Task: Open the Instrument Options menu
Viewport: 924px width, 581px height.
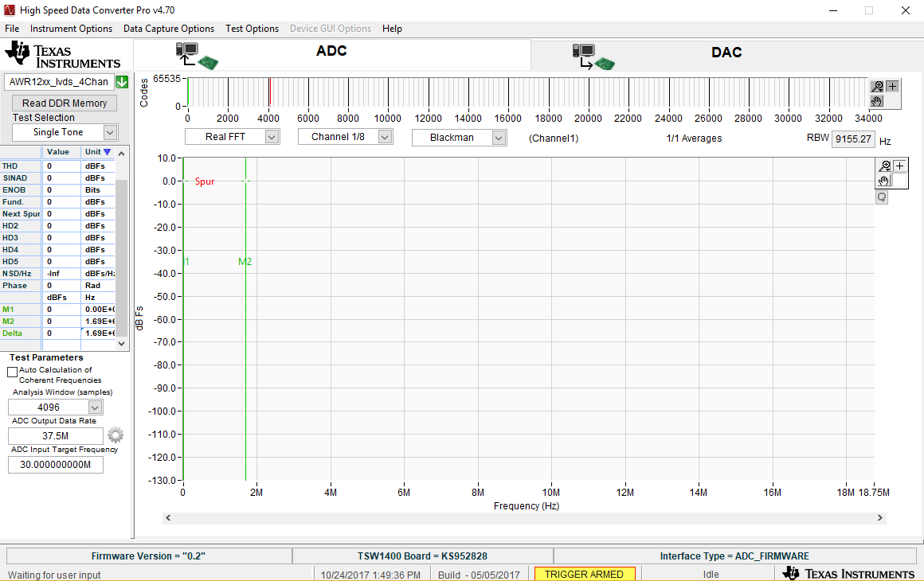Action: [71, 29]
